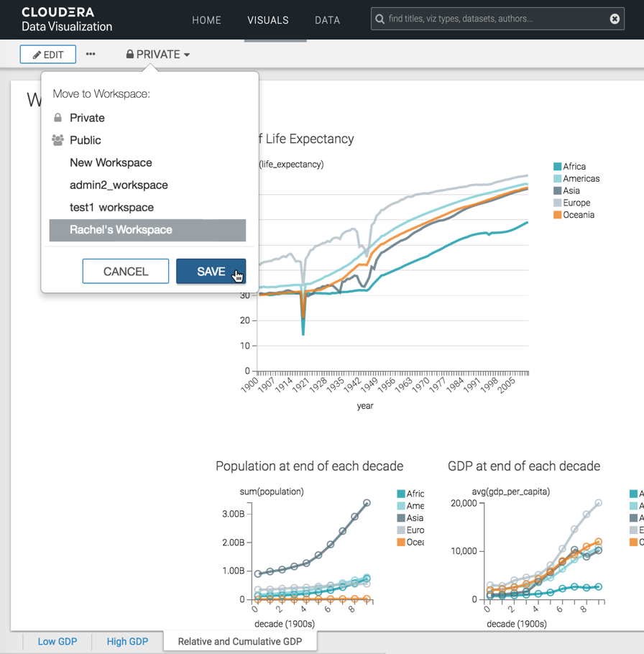This screenshot has height=654, width=644.
Task: Select Private workspace option
Action: coord(87,118)
